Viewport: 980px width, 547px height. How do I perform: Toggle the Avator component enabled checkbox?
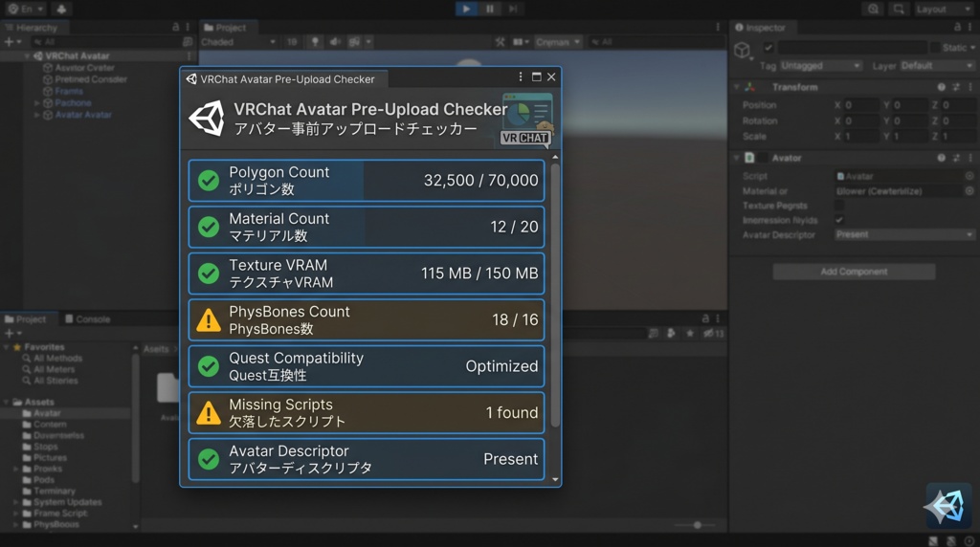pyautogui.click(x=763, y=158)
